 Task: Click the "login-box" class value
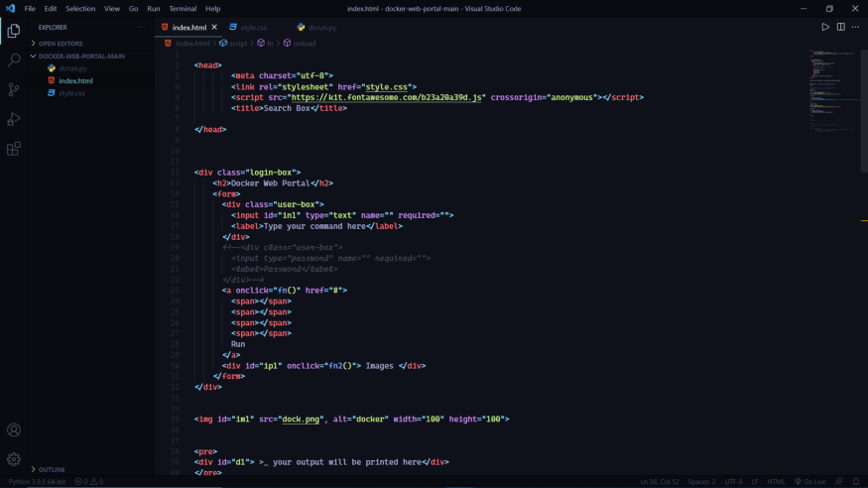coord(271,173)
